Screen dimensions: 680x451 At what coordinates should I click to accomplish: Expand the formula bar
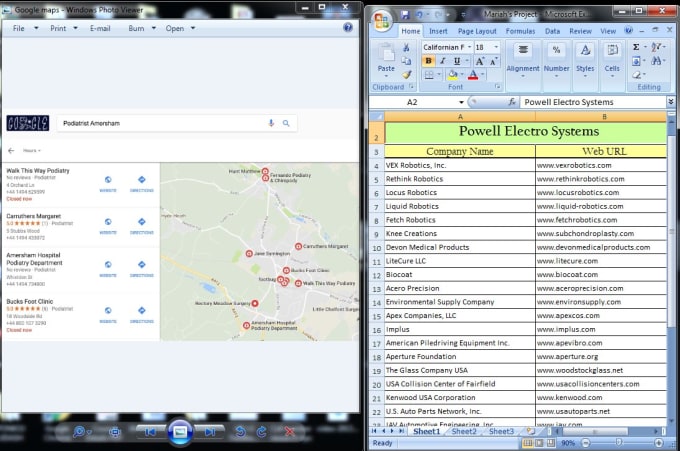(671, 101)
